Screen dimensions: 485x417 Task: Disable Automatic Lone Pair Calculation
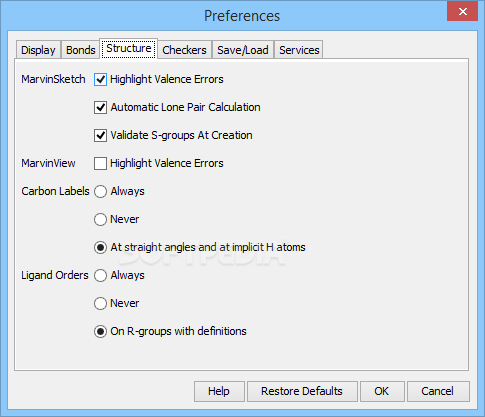[x=100, y=108]
